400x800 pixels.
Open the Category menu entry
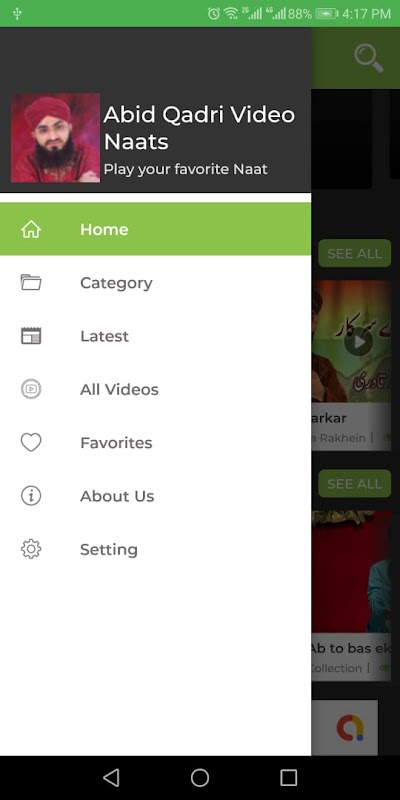(155, 283)
